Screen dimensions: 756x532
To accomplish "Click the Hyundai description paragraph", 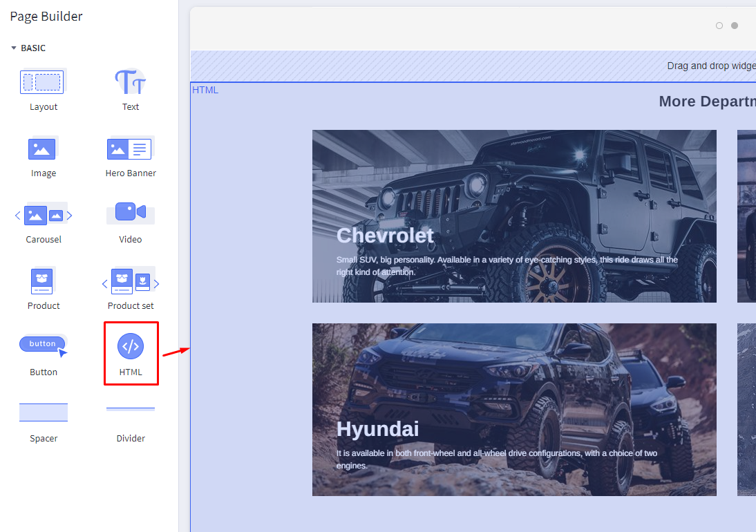I will (497, 459).
